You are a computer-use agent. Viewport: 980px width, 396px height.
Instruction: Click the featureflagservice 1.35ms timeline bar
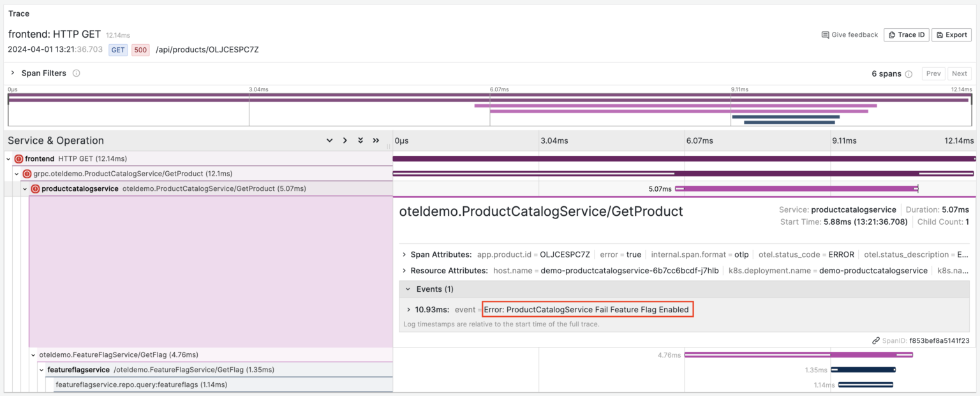pos(863,370)
